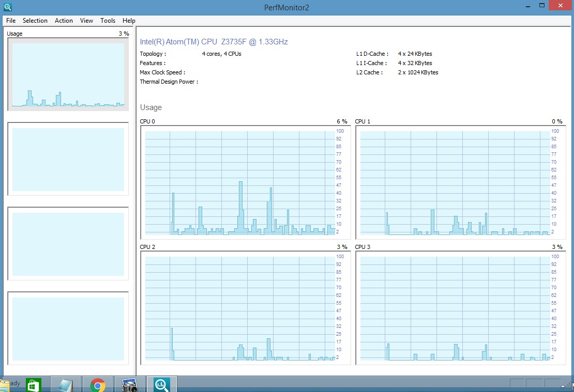Viewport: 574px width, 392px height.
Task: Open the notebook app icon in taskbar
Action: 66,385
